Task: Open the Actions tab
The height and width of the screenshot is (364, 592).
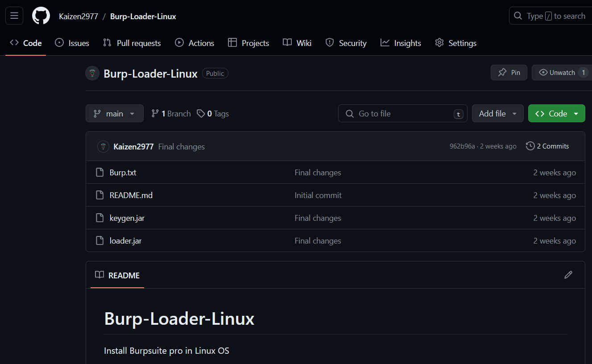Action: pos(195,43)
